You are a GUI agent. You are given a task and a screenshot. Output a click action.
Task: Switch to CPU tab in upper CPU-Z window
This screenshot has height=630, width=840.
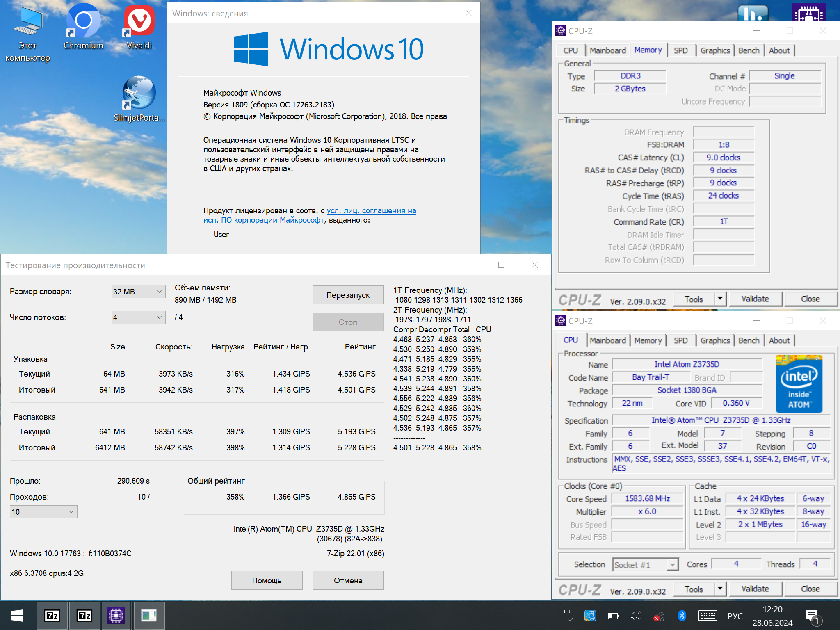coord(571,50)
